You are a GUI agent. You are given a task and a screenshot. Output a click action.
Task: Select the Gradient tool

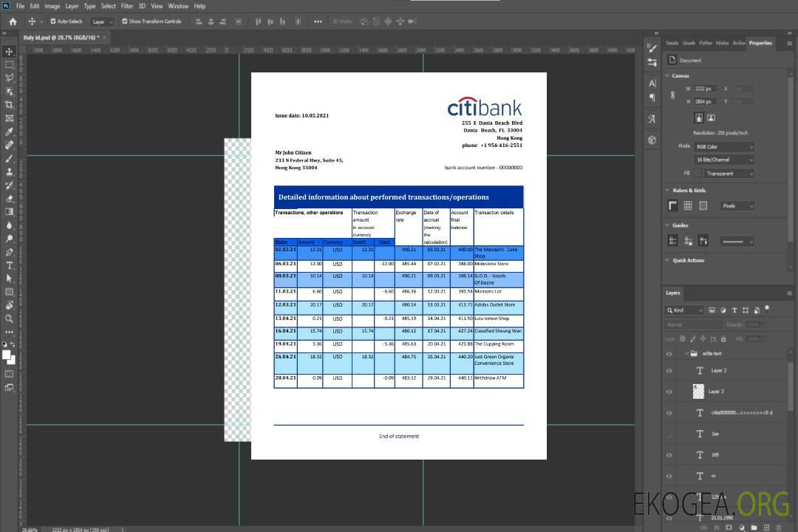[9, 212]
